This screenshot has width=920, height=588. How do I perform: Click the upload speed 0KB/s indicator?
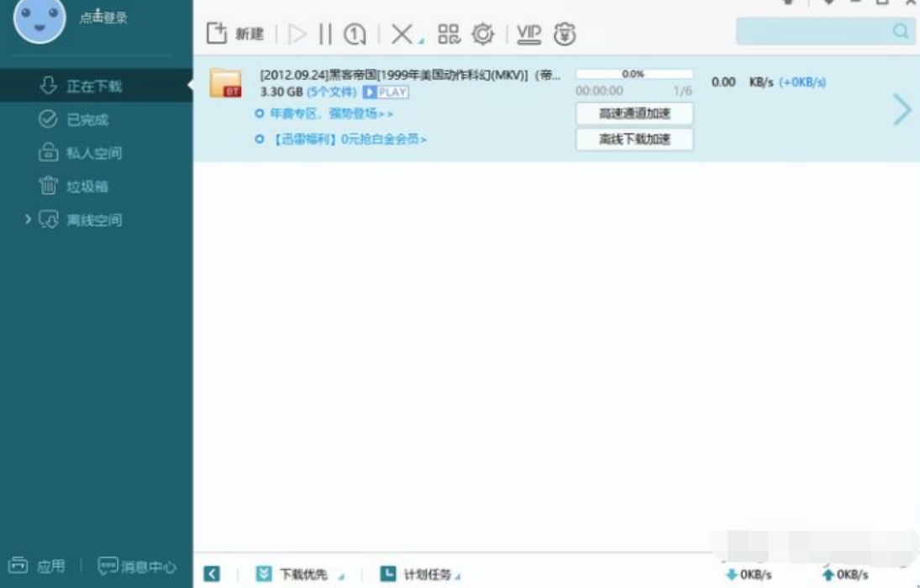[x=845, y=574]
